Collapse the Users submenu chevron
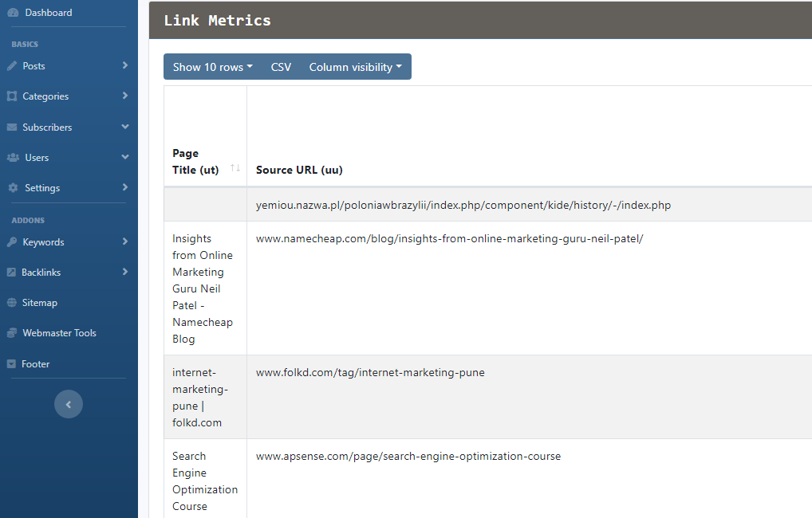The height and width of the screenshot is (518, 812). tap(125, 157)
